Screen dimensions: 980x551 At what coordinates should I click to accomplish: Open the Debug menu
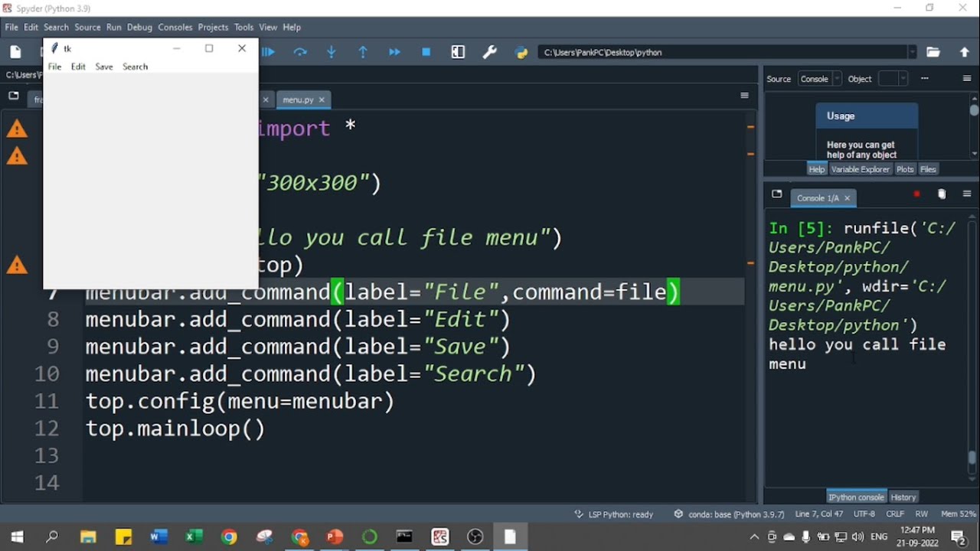point(139,27)
